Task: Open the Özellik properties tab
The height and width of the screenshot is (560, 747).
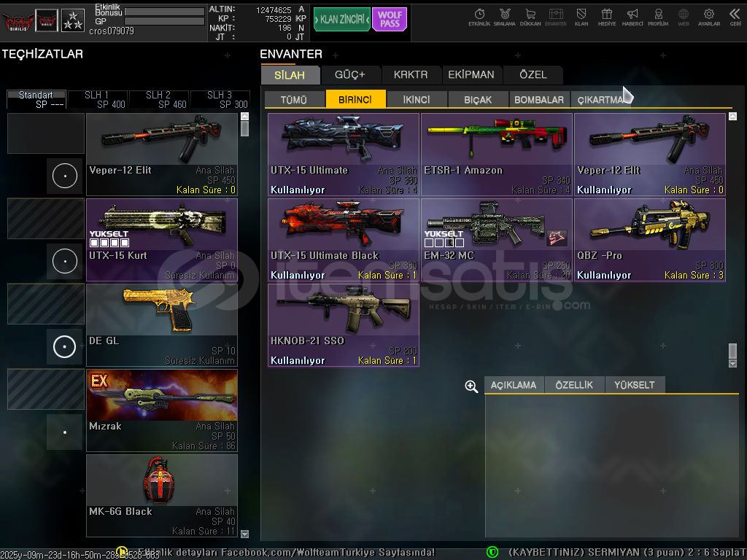Action: 574,385
